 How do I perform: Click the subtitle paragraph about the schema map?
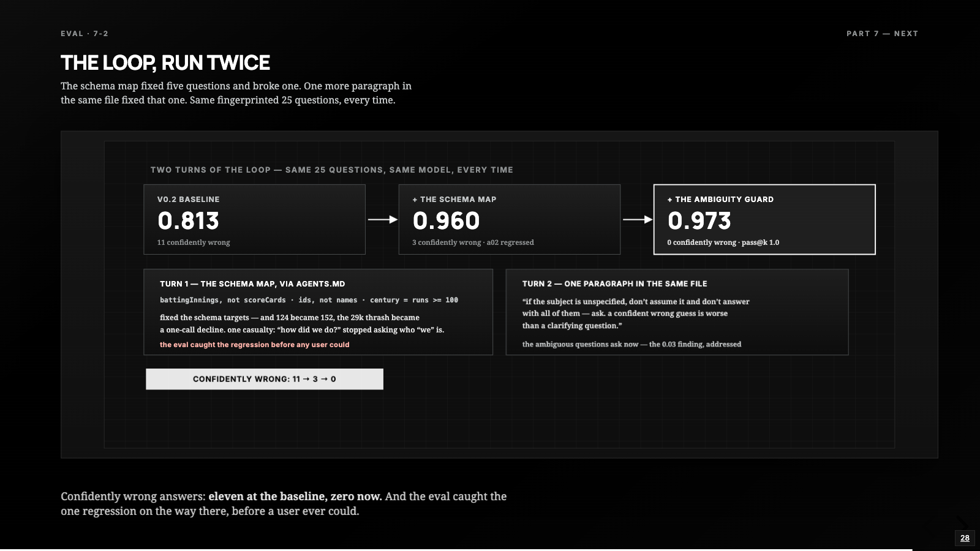pos(236,93)
